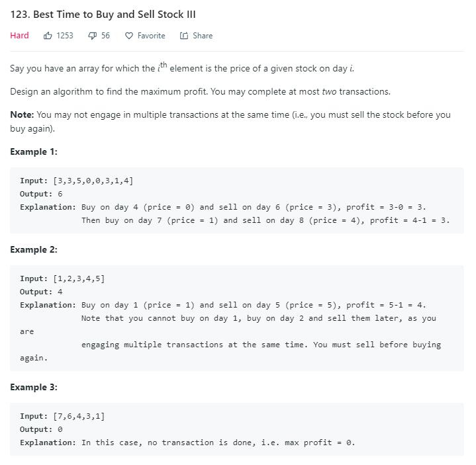
Task: Click the bold Note: label
Action: pyautogui.click(x=22, y=114)
